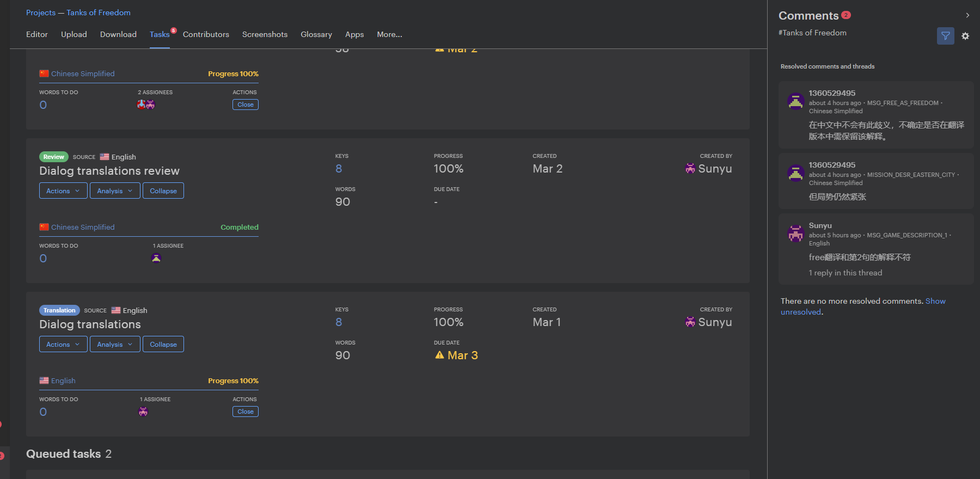Collapse the Comments panel with the chevron
980x479 pixels.
click(x=967, y=15)
